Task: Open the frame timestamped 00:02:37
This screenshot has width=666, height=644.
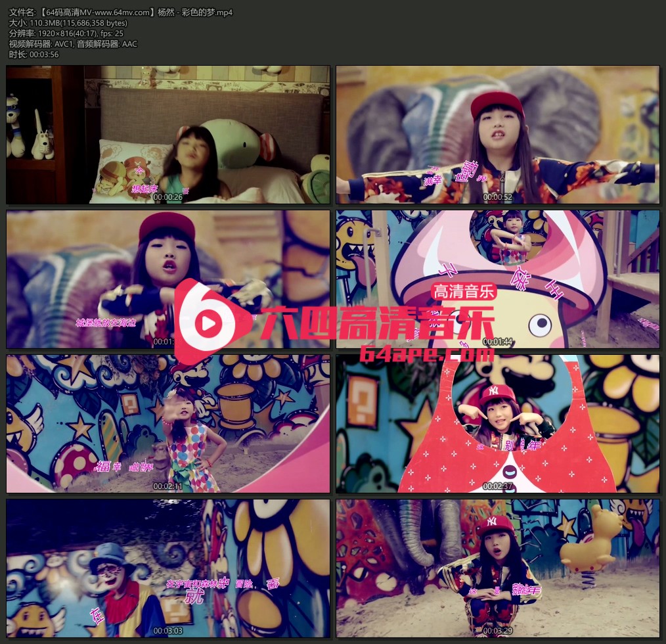Action: click(x=497, y=424)
